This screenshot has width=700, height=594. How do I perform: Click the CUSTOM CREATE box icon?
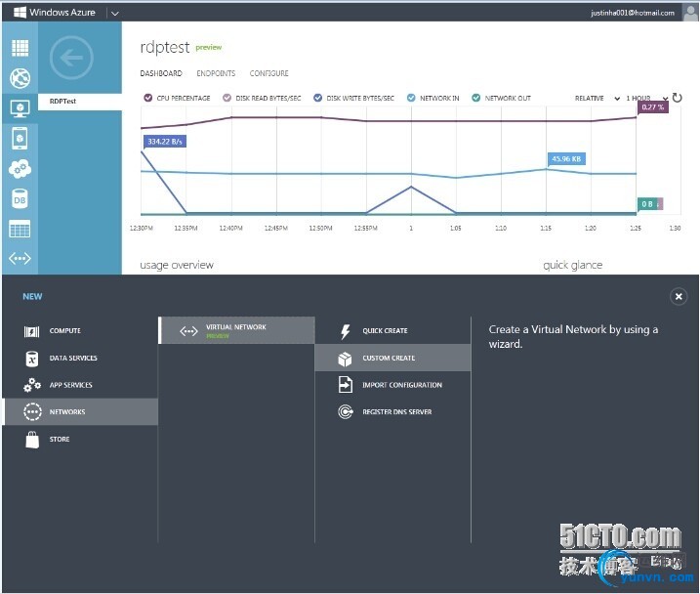tap(345, 359)
